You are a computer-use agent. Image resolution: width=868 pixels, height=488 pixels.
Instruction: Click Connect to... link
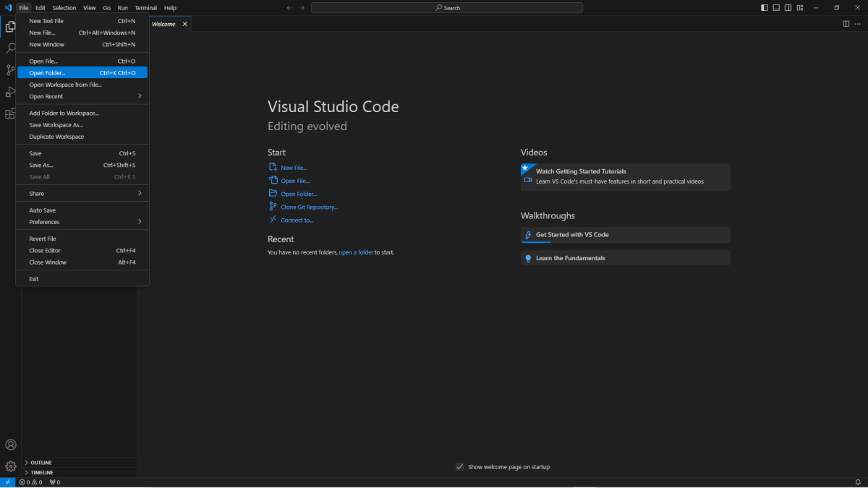(x=297, y=220)
